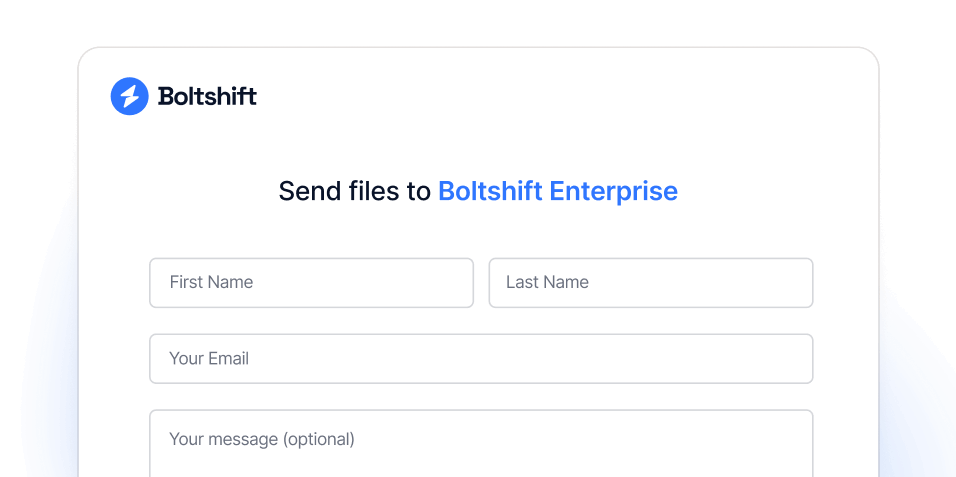Click the 'First Name' placeholder text
Image resolution: width=956 pixels, height=477 pixels.
211,283
